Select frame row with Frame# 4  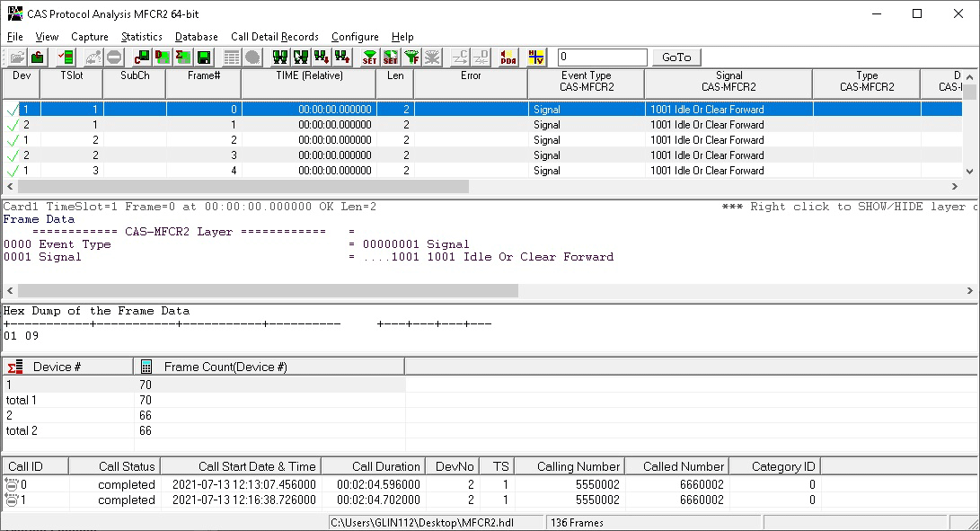click(482, 170)
